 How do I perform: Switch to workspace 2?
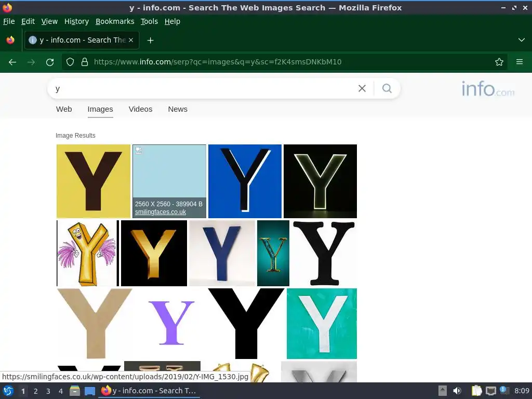tap(36, 391)
